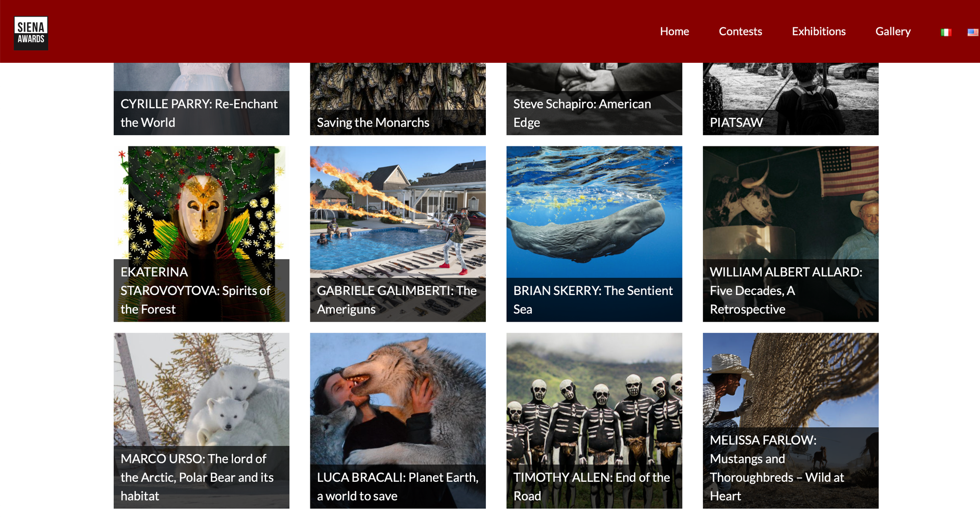Open the Contests menu
The image size is (980, 517).
pos(740,32)
